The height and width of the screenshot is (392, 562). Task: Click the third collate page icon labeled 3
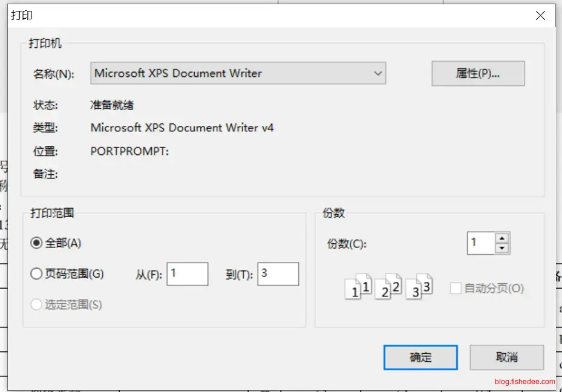click(419, 287)
